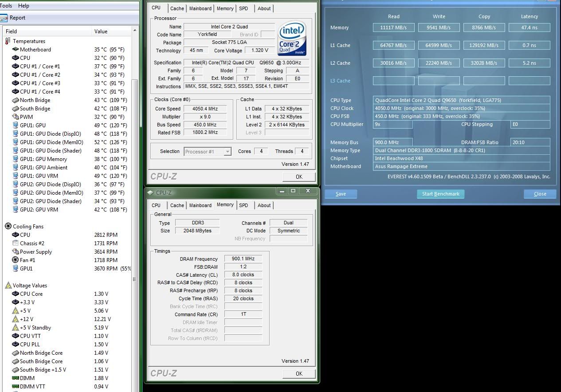This screenshot has height=392, width=561.
Task: Open the Help menu in EVEREST
Action: pyautogui.click(x=24, y=6)
